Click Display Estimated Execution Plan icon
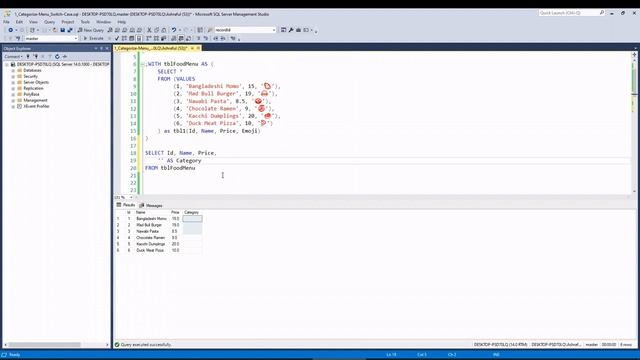640x360 pixels. [x=124, y=38]
